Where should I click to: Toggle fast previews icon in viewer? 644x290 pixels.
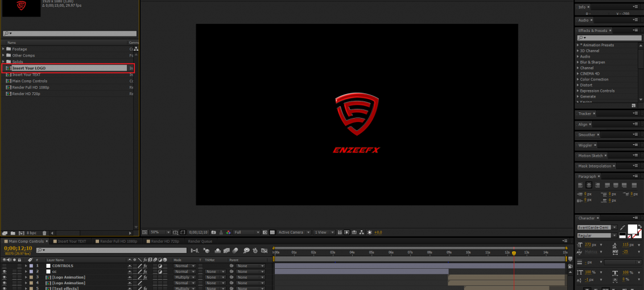(346, 232)
